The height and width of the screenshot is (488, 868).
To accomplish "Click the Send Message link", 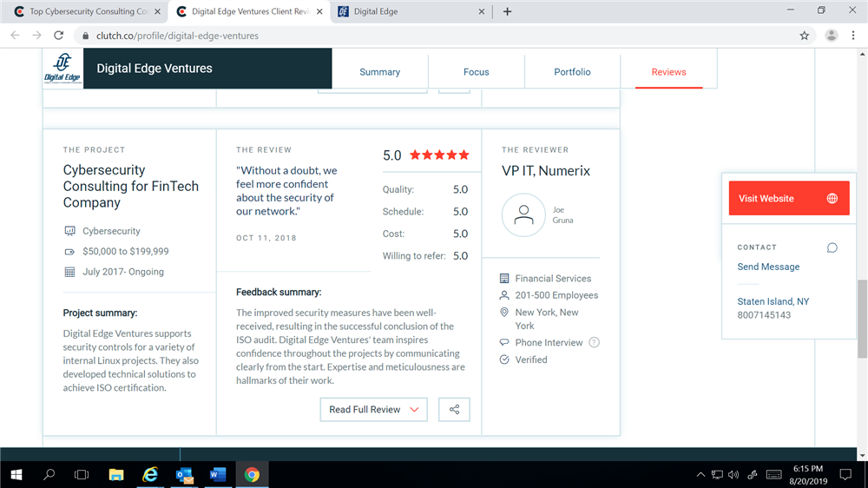I will 768,267.
